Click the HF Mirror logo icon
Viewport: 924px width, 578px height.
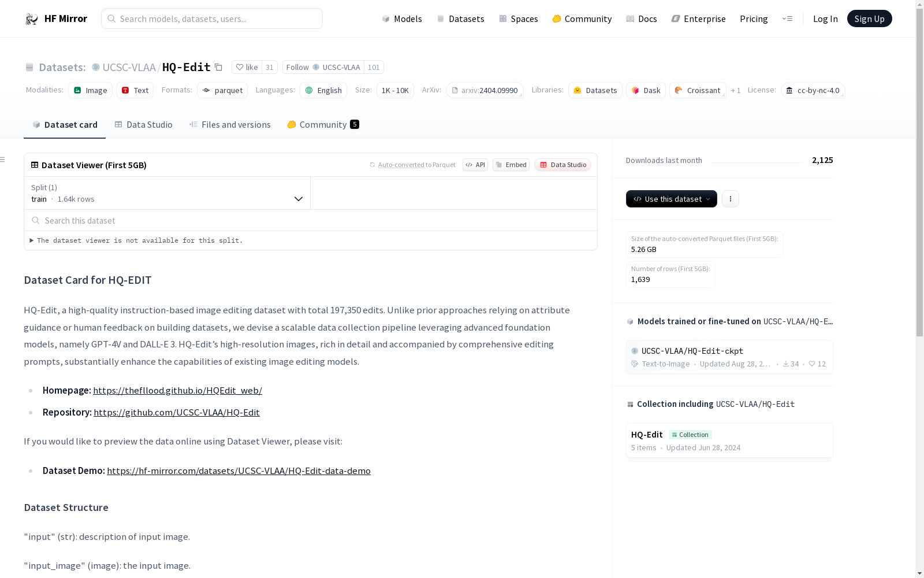(x=32, y=19)
